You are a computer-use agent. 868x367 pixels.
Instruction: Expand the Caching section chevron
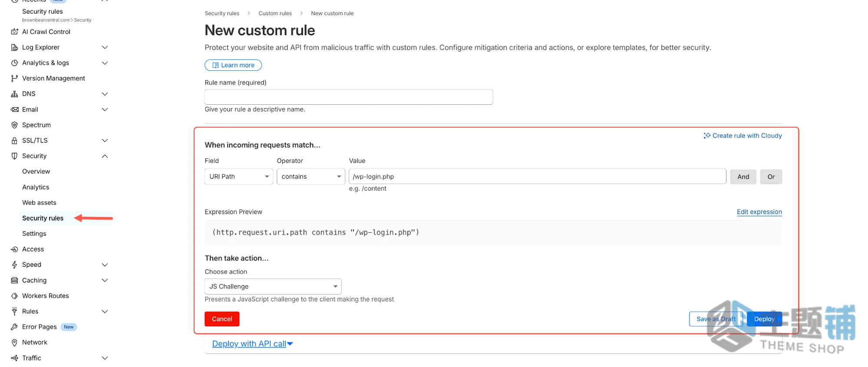click(105, 281)
